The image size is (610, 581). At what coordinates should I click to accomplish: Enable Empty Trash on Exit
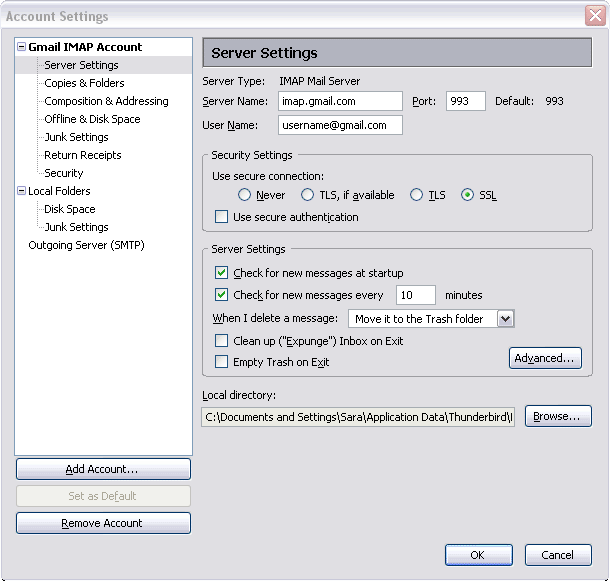pos(222,362)
